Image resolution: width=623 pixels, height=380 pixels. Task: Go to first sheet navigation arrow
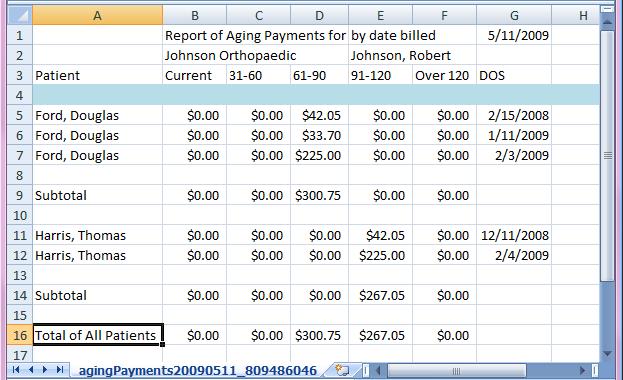point(16,370)
